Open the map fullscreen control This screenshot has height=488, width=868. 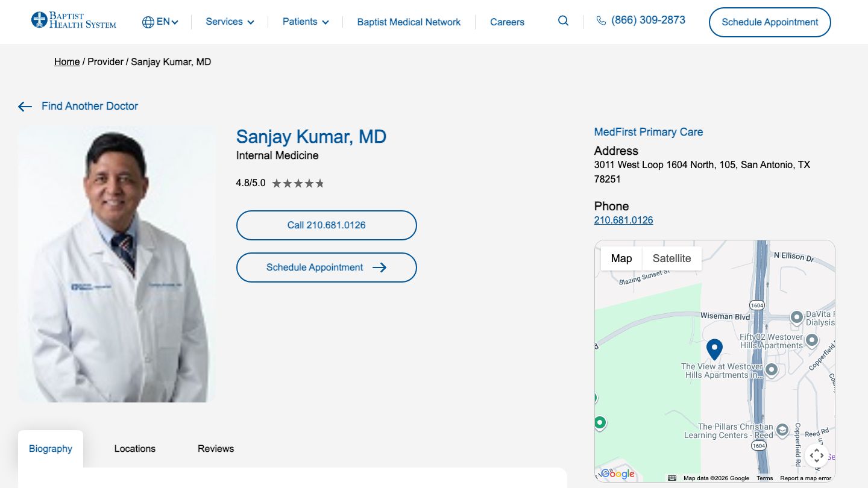pyautogui.click(x=817, y=455)
